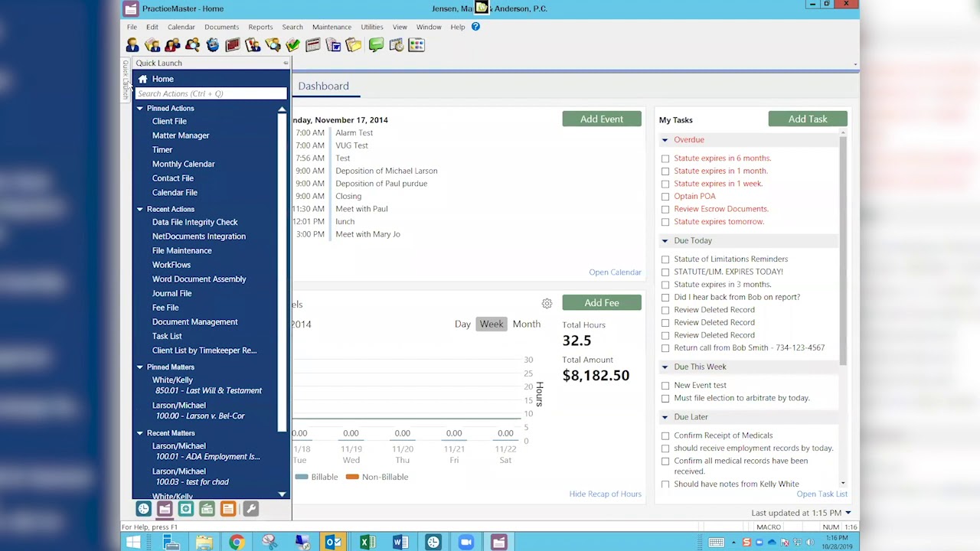Click the Add Task button
980x551 pixels.
click(x=808, y=119)
